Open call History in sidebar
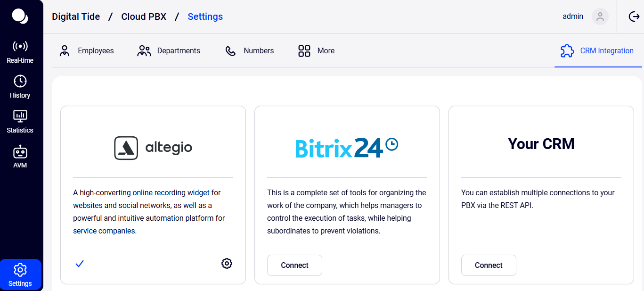Image resolution: width=644 pixels, height=291 pixels. pos(20,87)
